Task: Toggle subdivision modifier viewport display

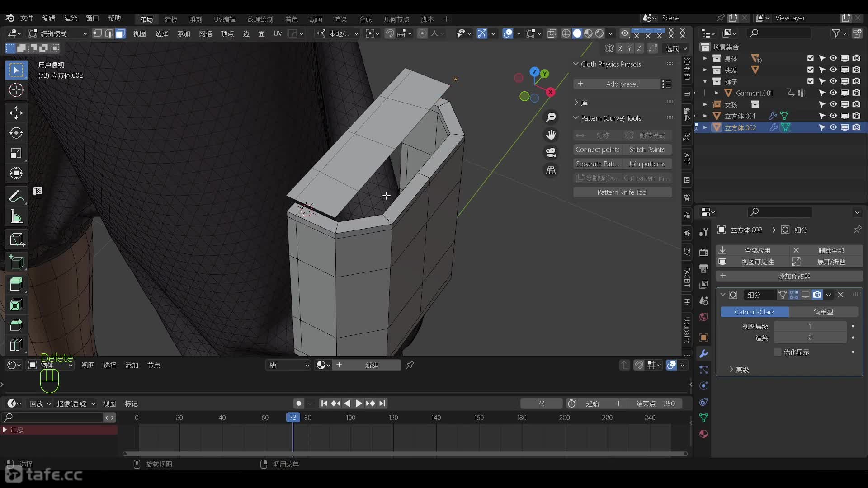Action: pos(806,295)
